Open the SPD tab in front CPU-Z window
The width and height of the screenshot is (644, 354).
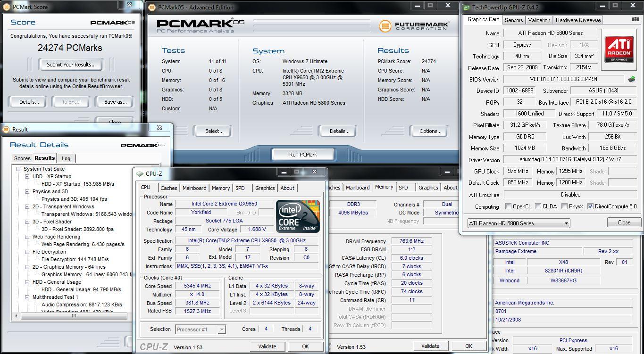pyautogui.click(x=240, y=188)
